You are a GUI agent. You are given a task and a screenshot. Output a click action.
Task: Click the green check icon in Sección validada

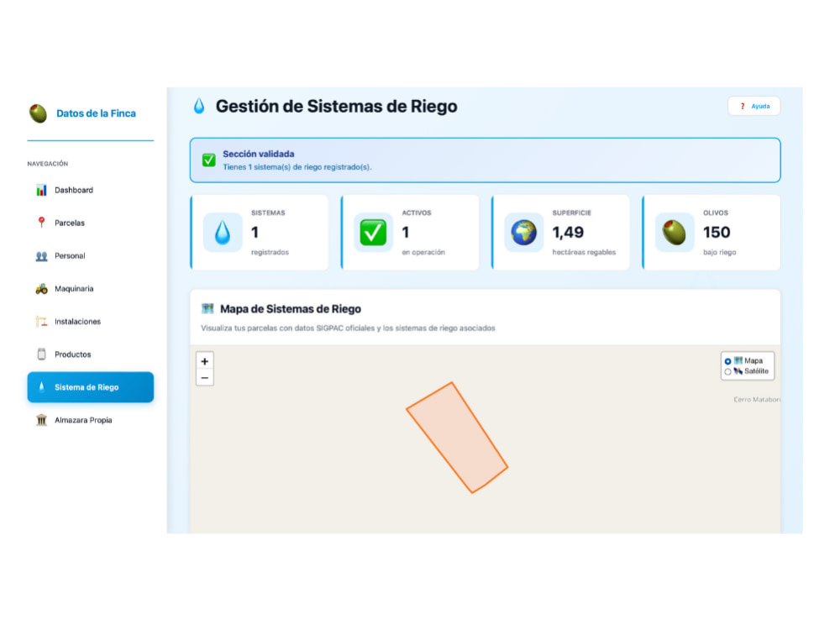coord(209,160)
